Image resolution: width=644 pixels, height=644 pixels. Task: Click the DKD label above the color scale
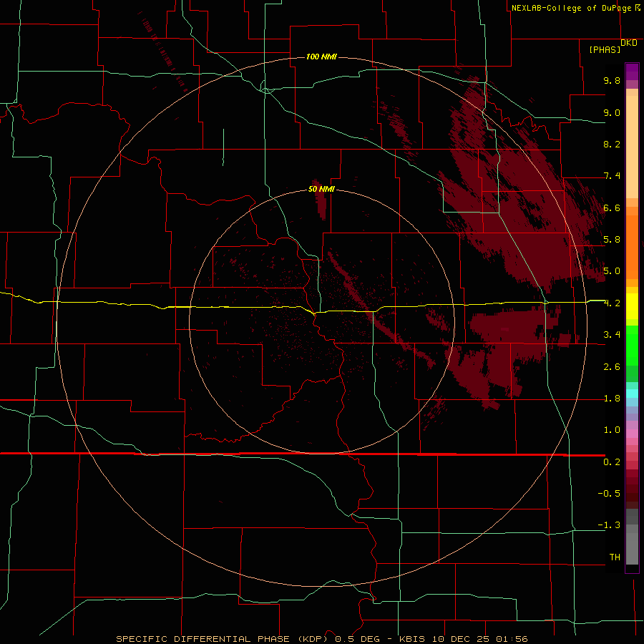tap(629, 43)
